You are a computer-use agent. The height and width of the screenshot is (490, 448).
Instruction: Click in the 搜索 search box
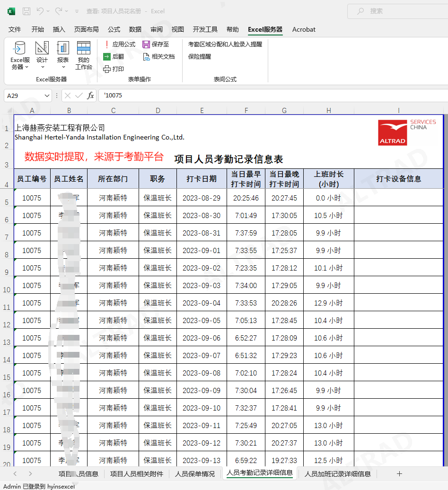tap(397, 11)
